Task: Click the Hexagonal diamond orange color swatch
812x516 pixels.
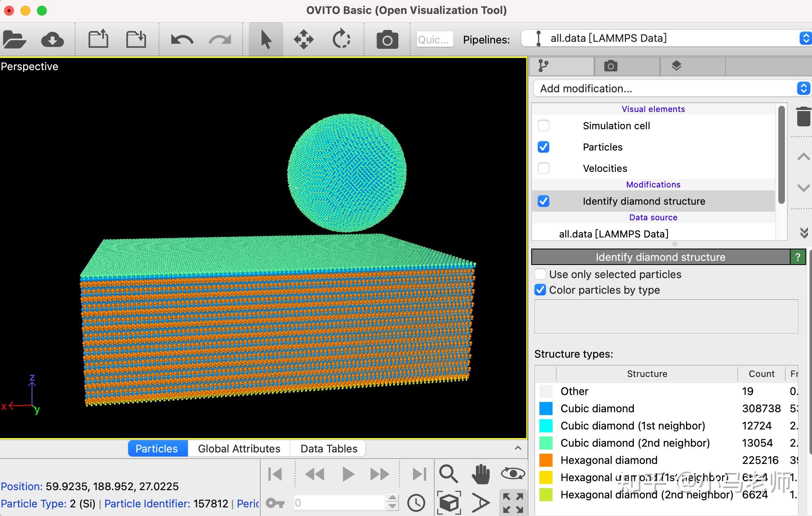Action: pyautogui.click(x=546, y=460)
